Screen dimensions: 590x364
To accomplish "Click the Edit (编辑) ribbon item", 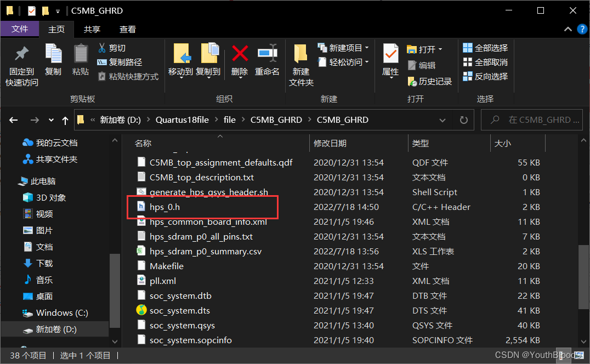I will [422, 65].
